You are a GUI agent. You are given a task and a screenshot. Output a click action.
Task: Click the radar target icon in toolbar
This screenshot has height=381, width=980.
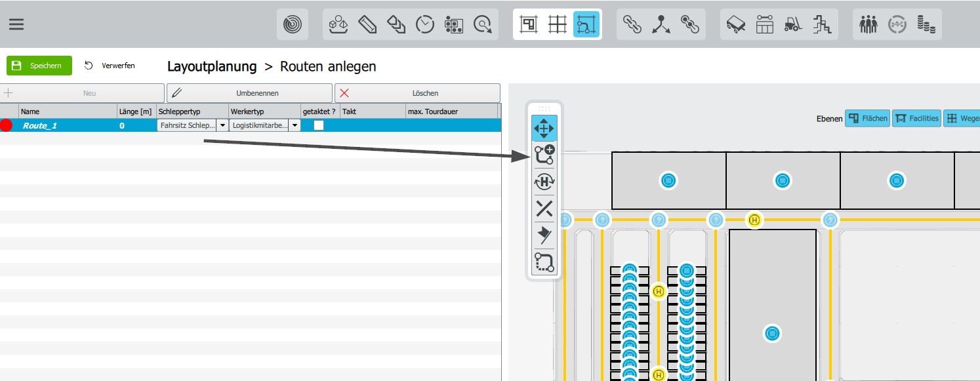(x=293, y=24)
